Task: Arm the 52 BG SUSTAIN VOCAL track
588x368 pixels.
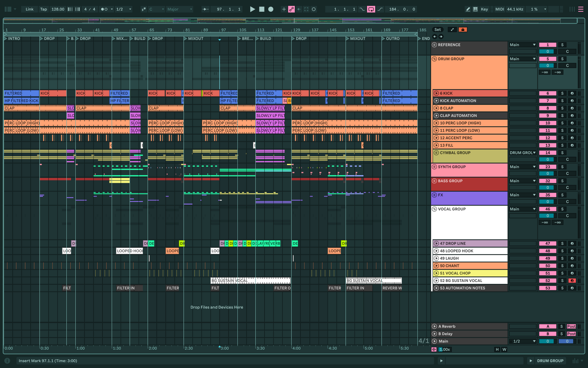Action: 572,281
